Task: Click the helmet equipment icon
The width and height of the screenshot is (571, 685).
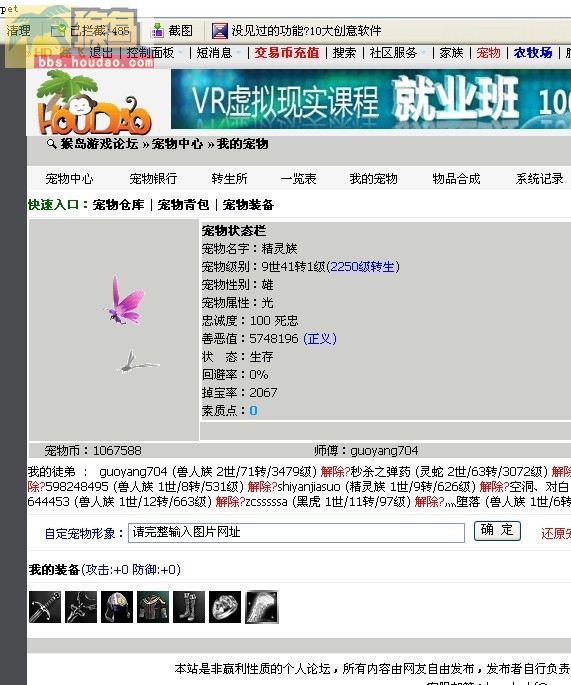Action: [x=117, y=607]
